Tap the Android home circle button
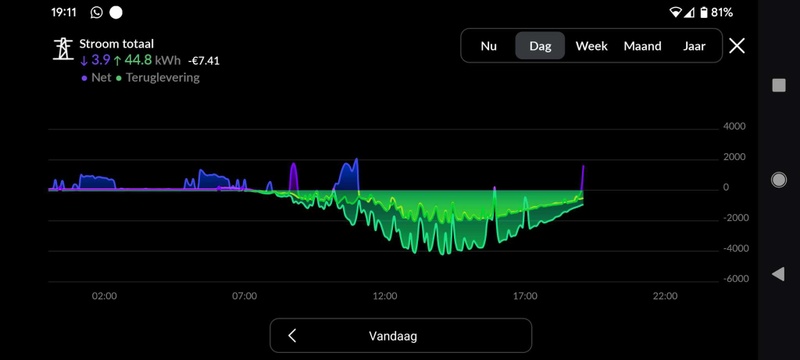This screenshot has height=360, width=800. [x=779, y=179]
